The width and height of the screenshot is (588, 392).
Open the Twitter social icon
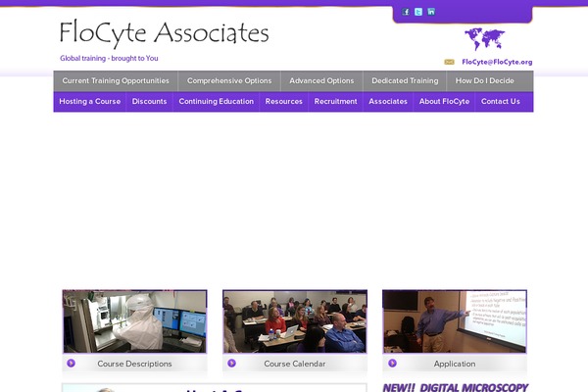click(418, 12)
